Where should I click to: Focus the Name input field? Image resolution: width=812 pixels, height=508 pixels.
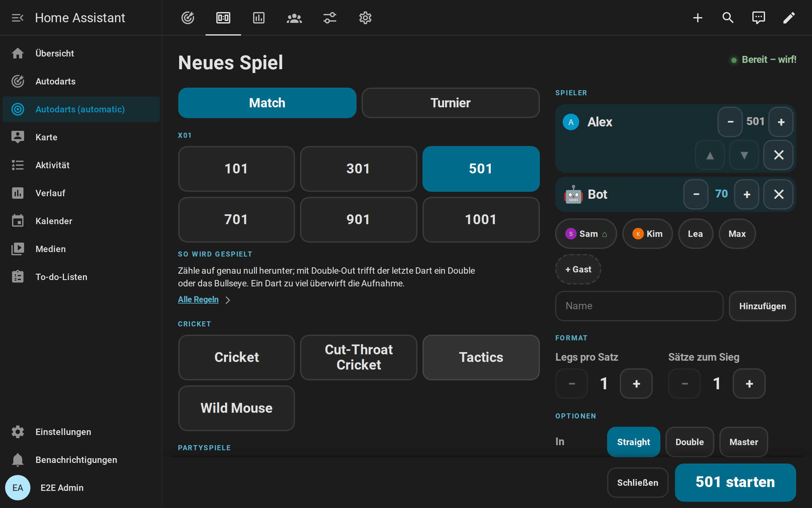click(x=639, y=306)
